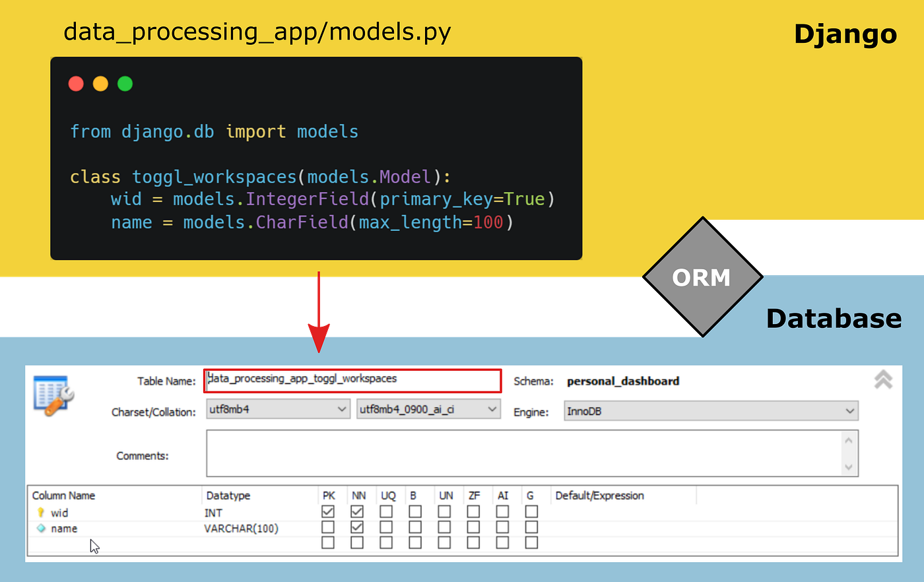
Task: Uncheck NN checkbox for wid column
Action: 357,511
